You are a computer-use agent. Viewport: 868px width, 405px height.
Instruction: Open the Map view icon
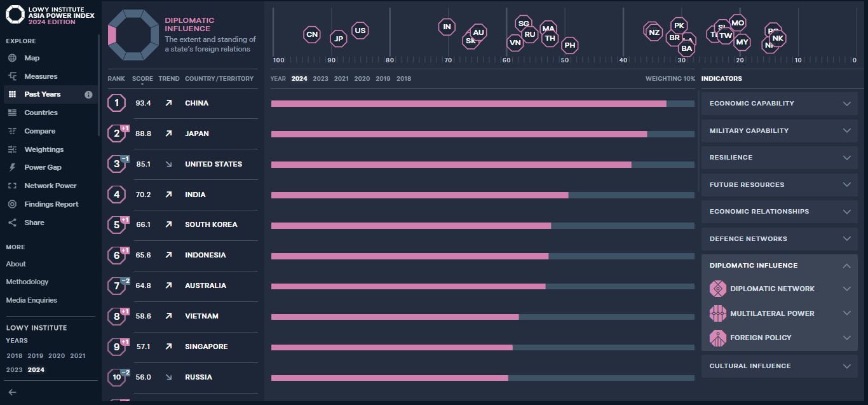[12, 58]
